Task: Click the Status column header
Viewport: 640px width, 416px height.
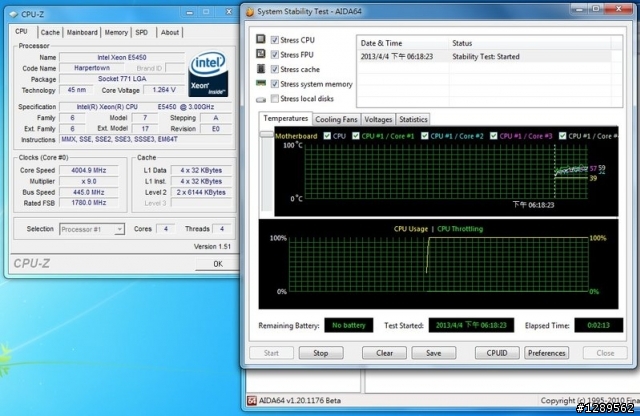Action: pos(530,43)
